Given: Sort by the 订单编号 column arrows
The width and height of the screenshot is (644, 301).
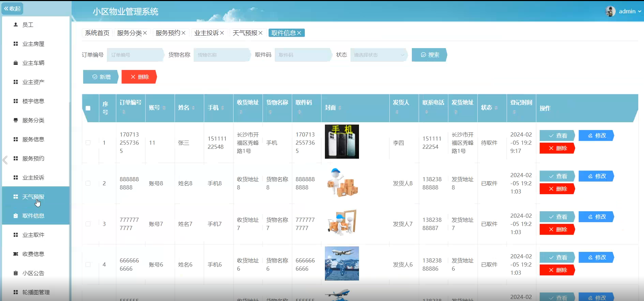Looking at the screenshot, I should click(124, 112).
